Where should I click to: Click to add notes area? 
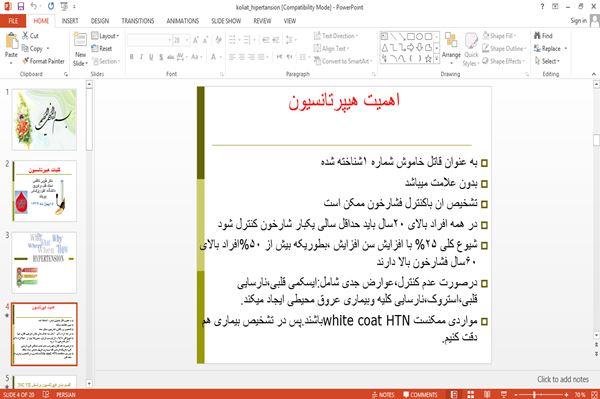coord(562,379)
